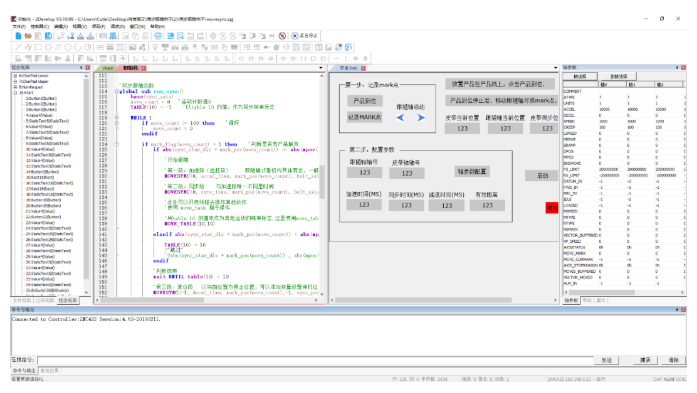Click the blue New file toolbar icon
The image size is (697, 393).
click(x=18, y=36)
